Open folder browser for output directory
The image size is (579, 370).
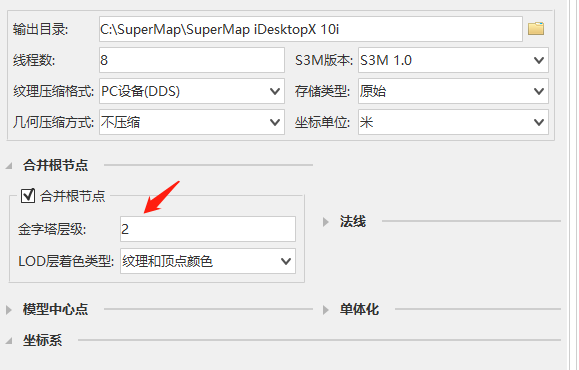tap(536, 28)
